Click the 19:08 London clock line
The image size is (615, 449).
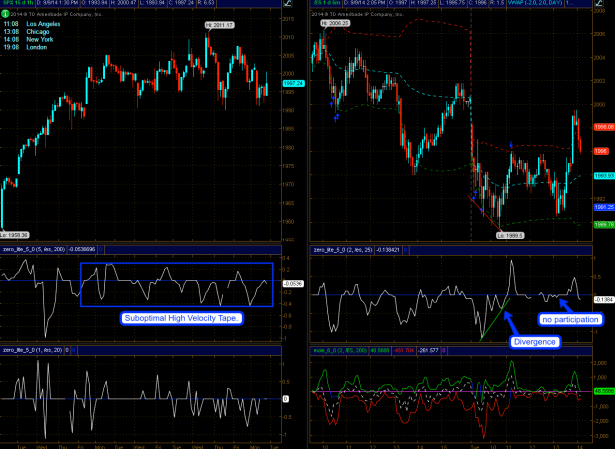(x=25, y=47)
